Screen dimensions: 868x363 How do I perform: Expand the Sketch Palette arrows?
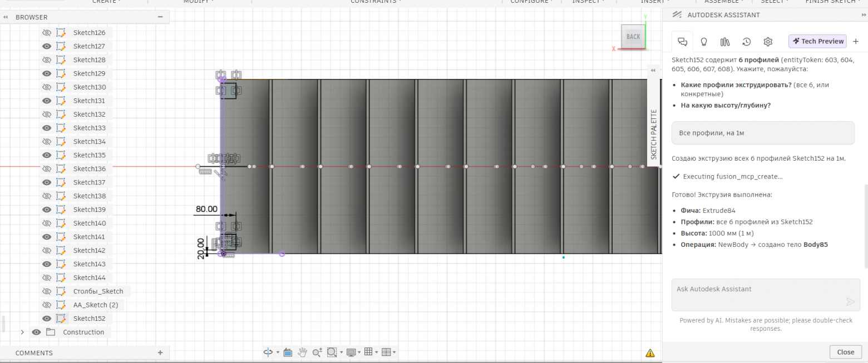pos(654,71)
